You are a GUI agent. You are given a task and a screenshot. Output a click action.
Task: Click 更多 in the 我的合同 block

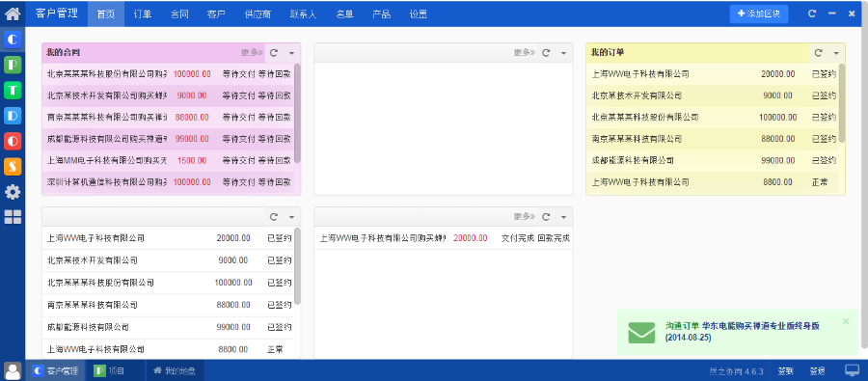point(252,53)
